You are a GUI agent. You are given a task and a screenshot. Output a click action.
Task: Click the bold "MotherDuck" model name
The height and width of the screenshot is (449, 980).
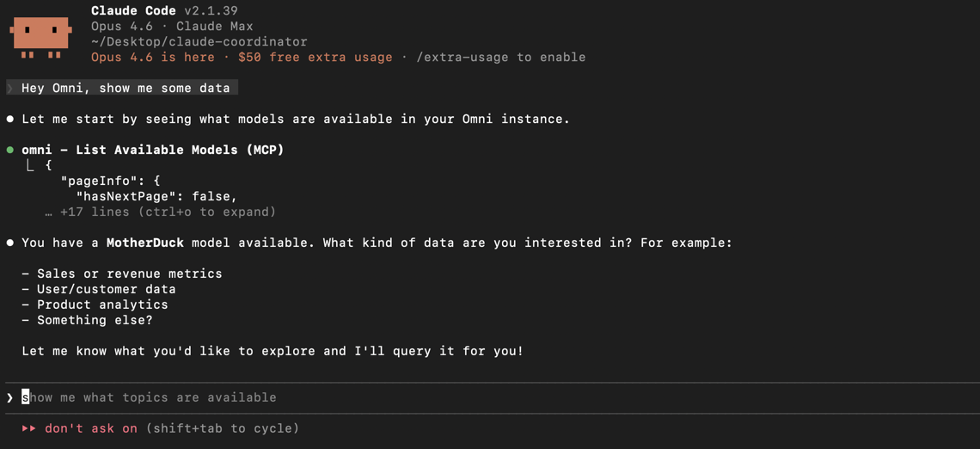(144, 243)
